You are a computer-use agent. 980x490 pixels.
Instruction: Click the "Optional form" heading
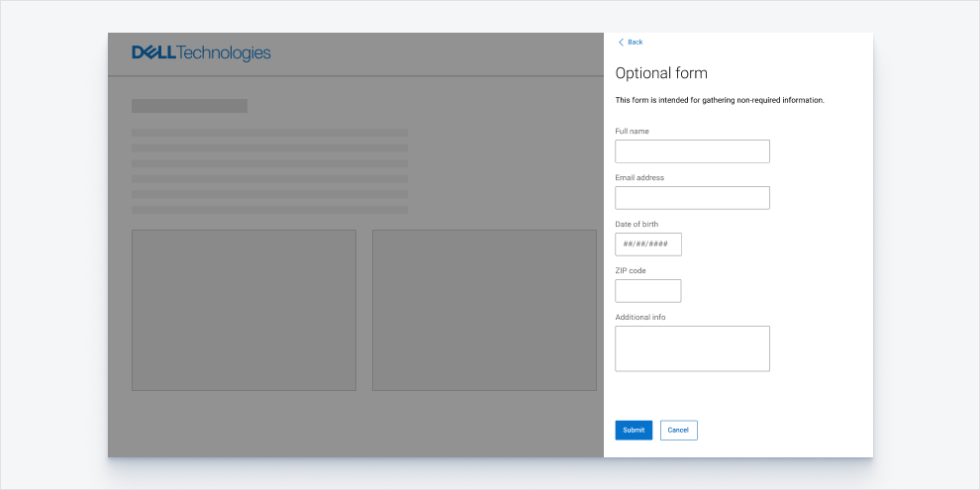[x=661, y=73]
